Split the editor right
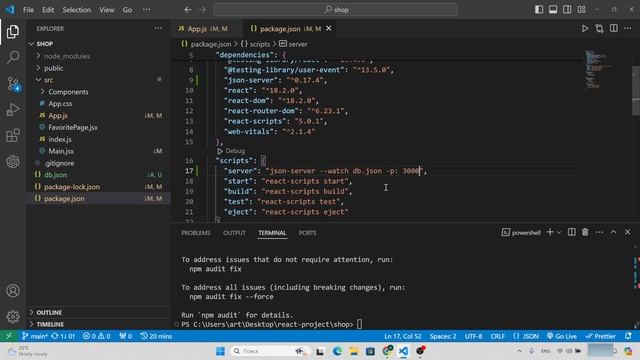640x360 pixels. pyautogui.click(x=613, y=28)
